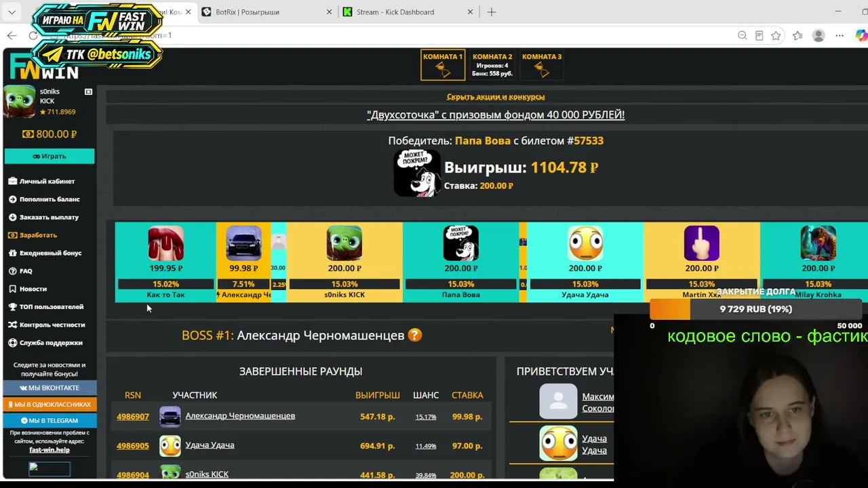The width and height of the screenshot is (868, 488).
Task: Open Ежедневный бонус in the sidebar
Action: click(45, 253)
